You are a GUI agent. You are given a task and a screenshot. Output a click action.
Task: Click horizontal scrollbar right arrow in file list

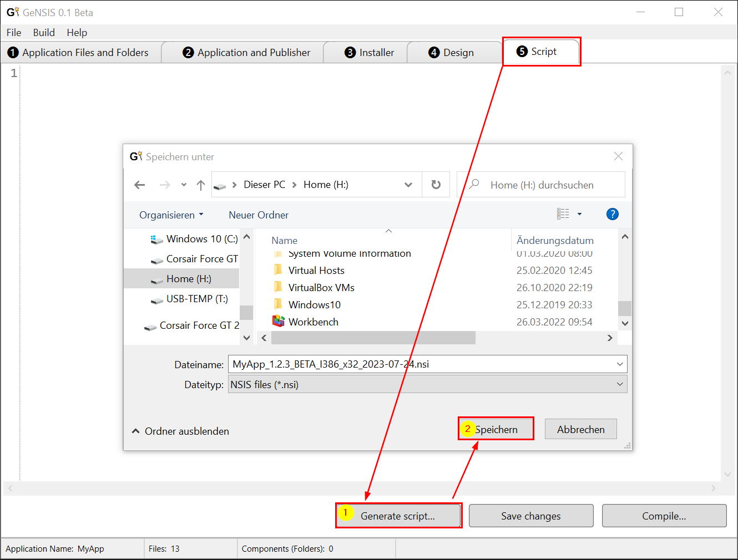click(610, 338)
